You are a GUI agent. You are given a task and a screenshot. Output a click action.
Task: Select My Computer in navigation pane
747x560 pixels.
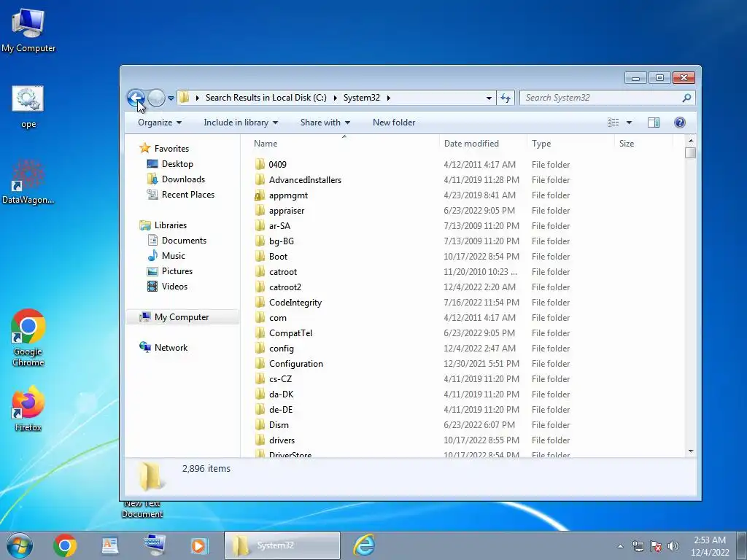pos(182,317)
